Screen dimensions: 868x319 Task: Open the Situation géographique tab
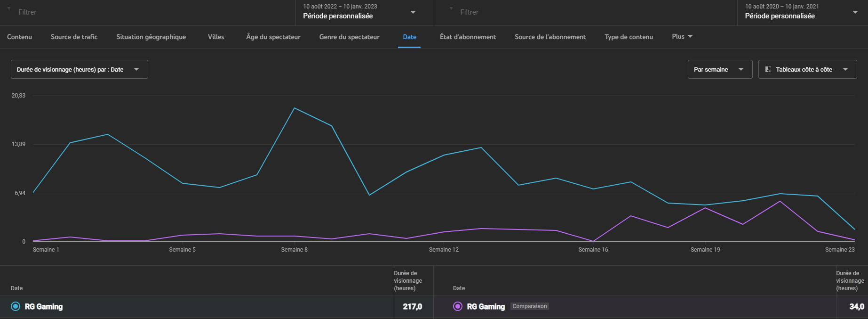pos(151,37)
